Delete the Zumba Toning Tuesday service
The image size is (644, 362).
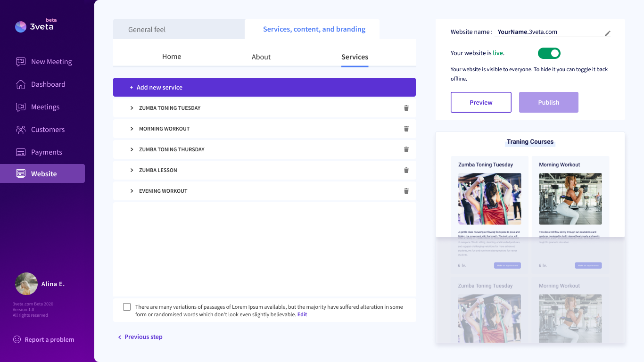[406, 108]
